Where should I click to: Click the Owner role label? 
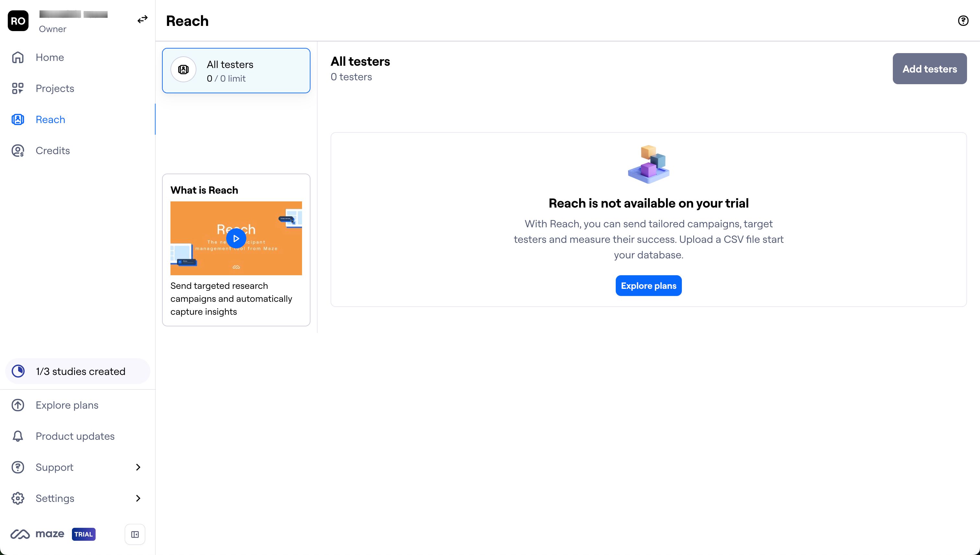(x=52, y=29)
